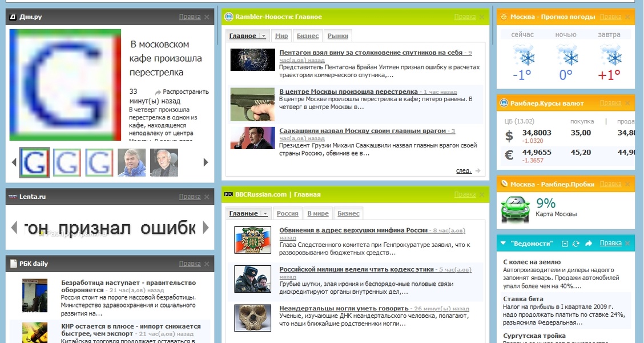Open Саакашвили назвал Москву headline
This screenshot has width=644, height=343.
[x=363, y=131]
